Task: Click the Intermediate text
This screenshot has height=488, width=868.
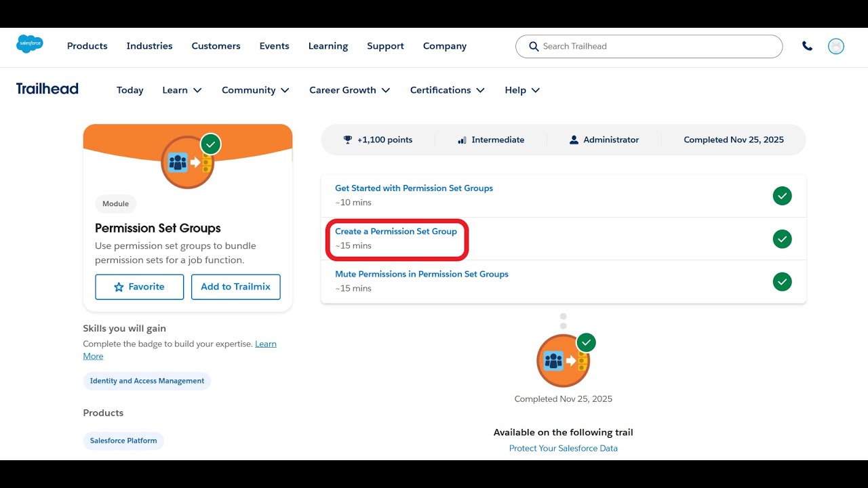Action: coord(498,140)
